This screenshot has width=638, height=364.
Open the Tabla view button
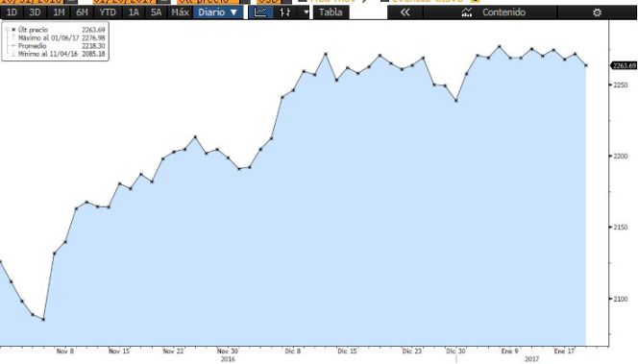[x=331, y=12]
